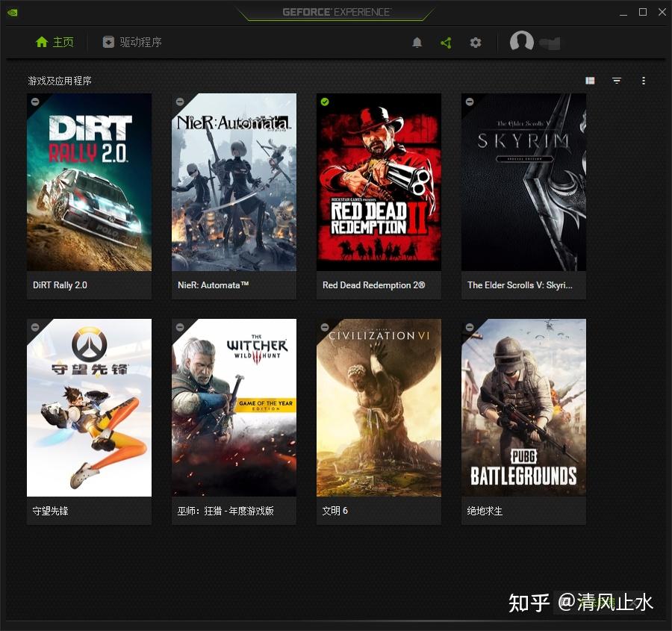Expand the sort dropdown above the game grid

coord(616,80)
